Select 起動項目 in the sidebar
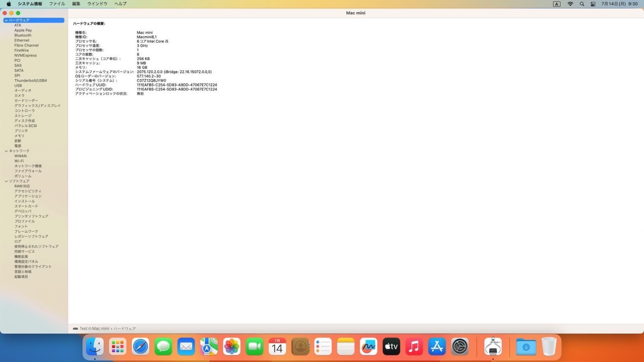644x362 pixels. pyautogui.click(x=21, y=277)
